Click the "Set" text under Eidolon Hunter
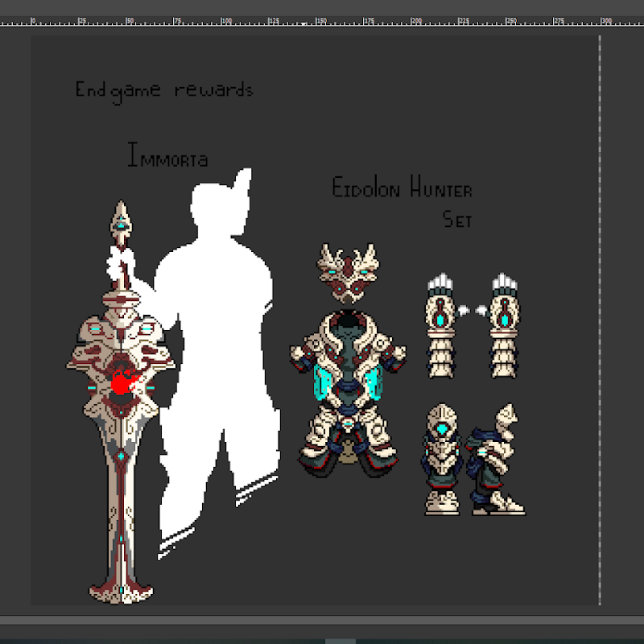Image resolution: width=644 pixels, height=644 pixels. [x=457, y=219]
